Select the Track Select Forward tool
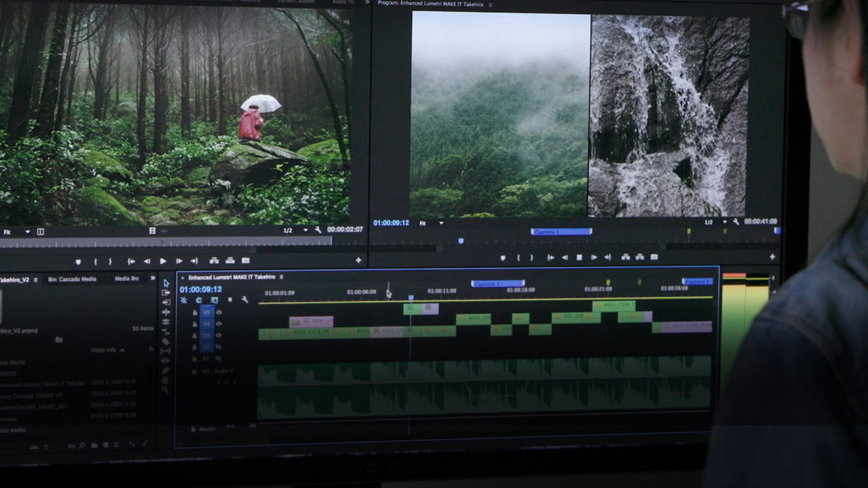Screen dimensions: 868x488 pos(167,292)
